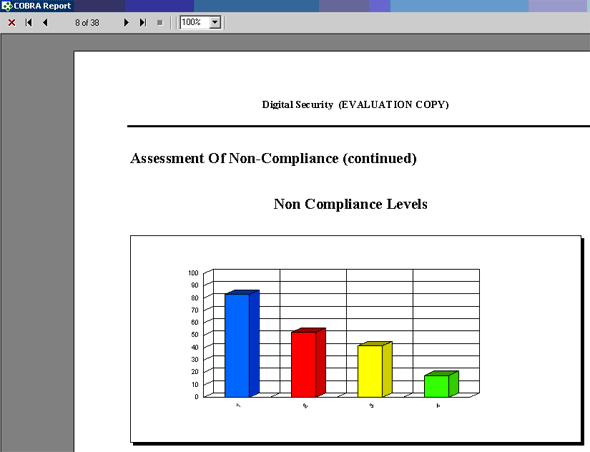The width and height of the screenshot is (590, 452).
Task: Jump to the first report page
Action: 29,23
